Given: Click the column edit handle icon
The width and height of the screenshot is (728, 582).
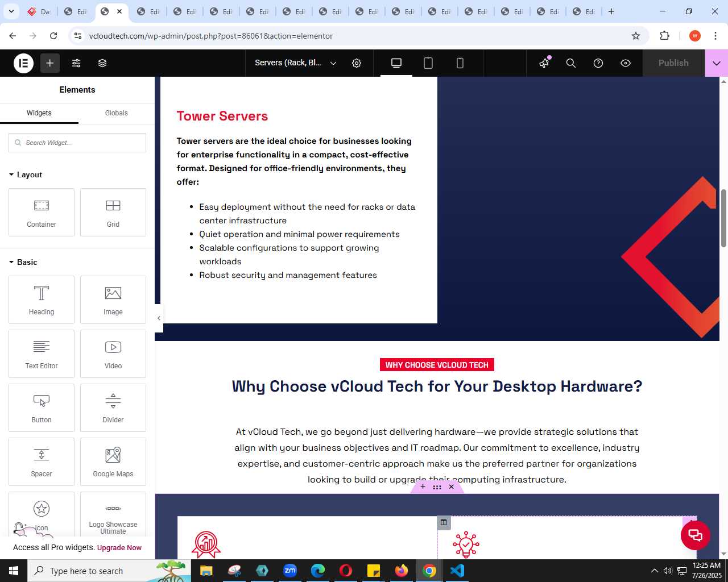Looking at the screenshot, I should [x=444, y=522].
